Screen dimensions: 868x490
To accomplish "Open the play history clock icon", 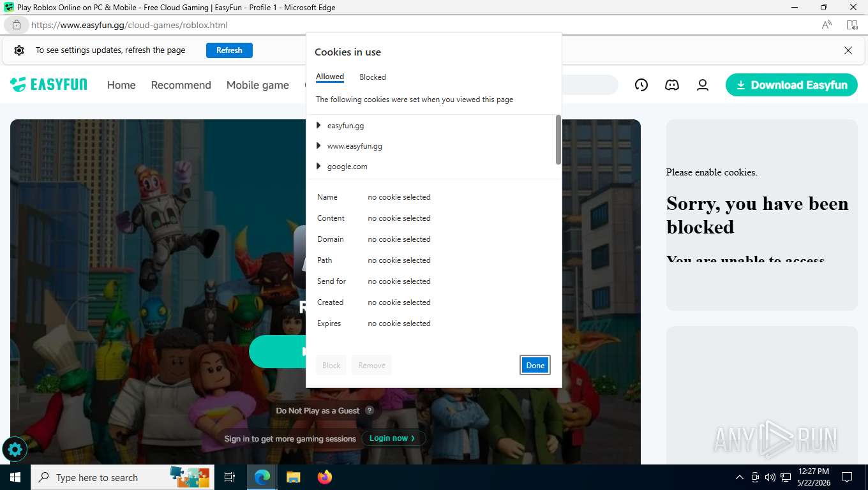I will pos(641,85).
